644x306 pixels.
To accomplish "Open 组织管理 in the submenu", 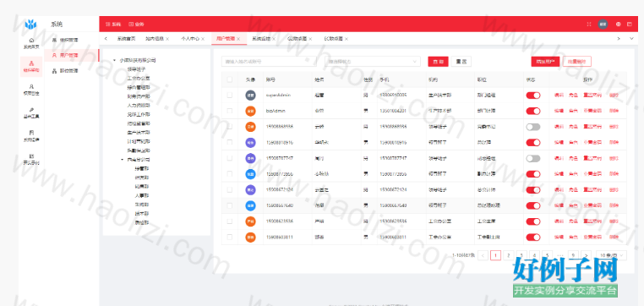I will pyautogui.click(x=65, y=40).
